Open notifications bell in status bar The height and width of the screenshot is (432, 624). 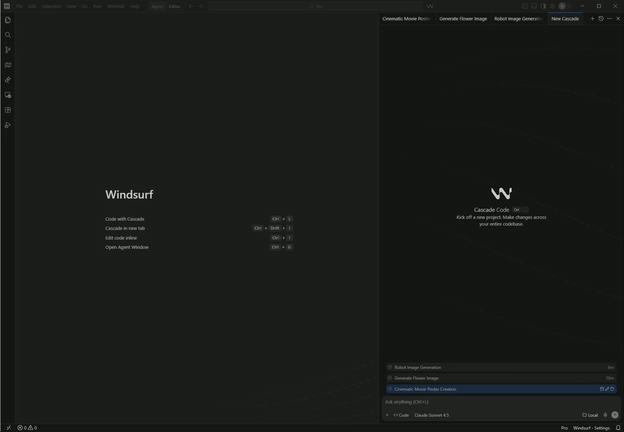(618, 428)
